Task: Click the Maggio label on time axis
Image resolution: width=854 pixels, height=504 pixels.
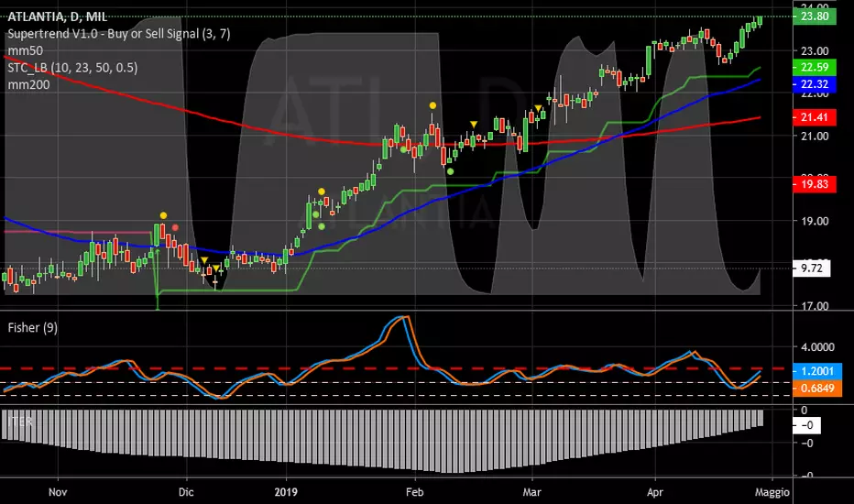Action: [x=772, y=492]
